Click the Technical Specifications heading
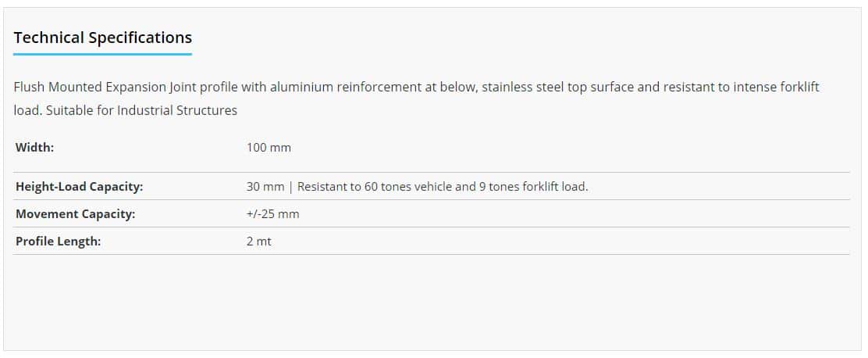 tap(102, 38)
